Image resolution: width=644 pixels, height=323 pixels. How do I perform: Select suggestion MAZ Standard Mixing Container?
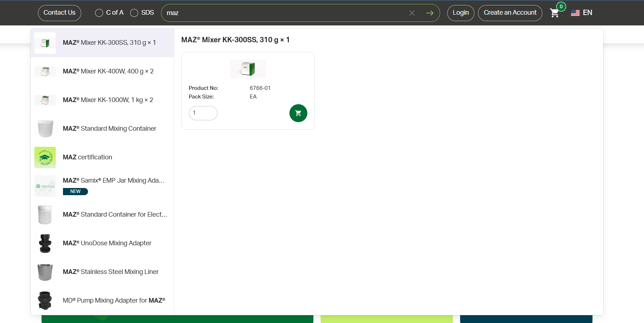coord(102,129)
